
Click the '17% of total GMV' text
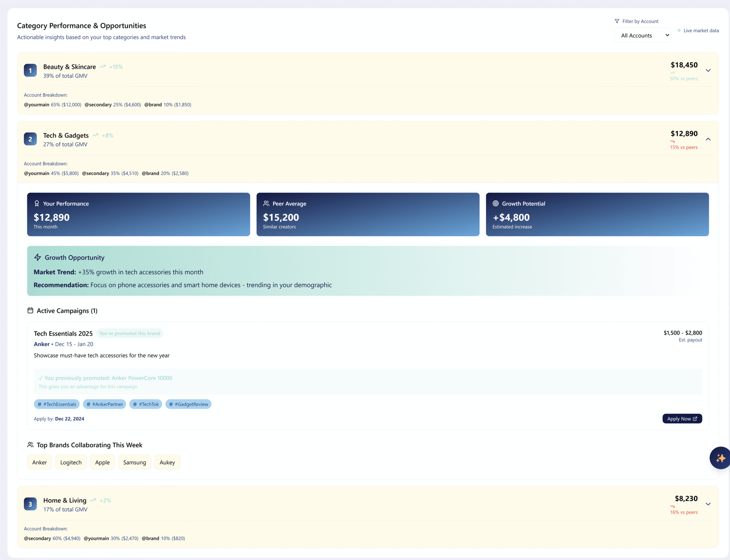tap(65, 509)
